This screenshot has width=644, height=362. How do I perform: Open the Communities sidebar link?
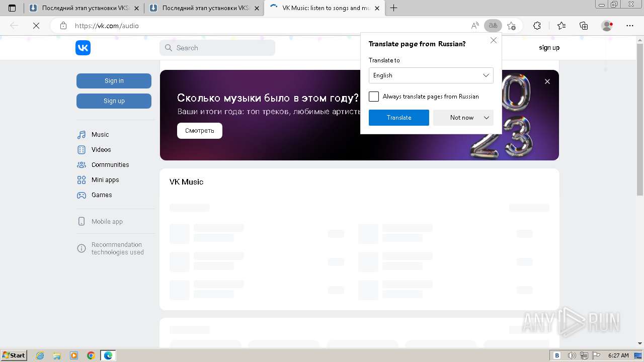tap(110, 165)
